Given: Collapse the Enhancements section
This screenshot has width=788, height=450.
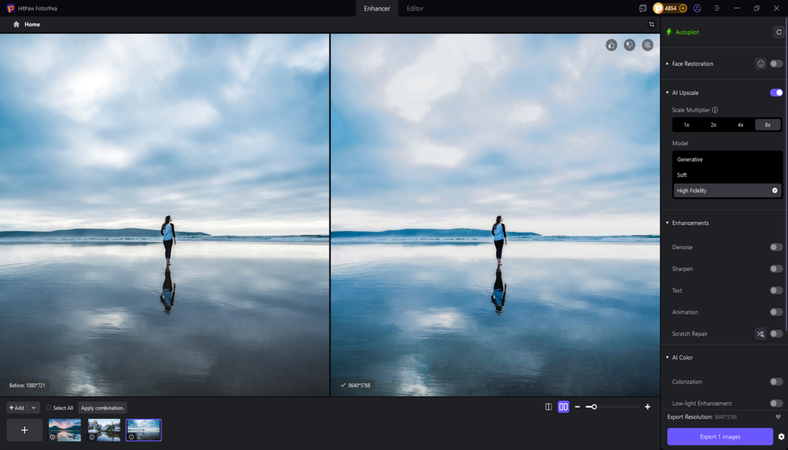Looking at the screenshot, I should [667, 223].
